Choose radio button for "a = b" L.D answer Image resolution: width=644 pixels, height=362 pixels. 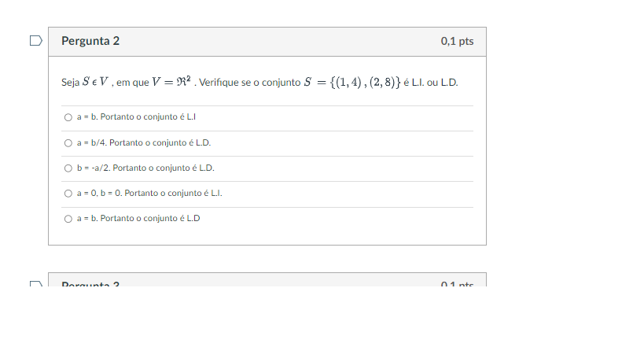click(x=68, y=219)
